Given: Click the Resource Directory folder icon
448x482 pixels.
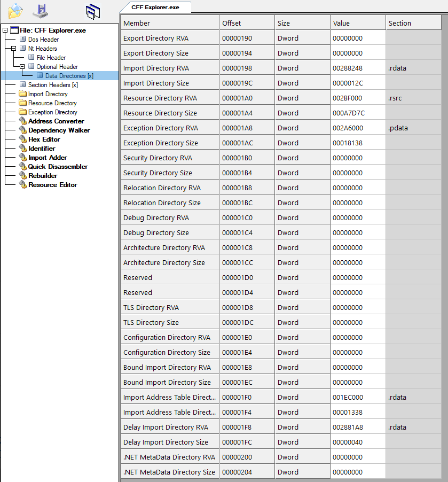Looking at the screenshot, I should click(23, 103).
